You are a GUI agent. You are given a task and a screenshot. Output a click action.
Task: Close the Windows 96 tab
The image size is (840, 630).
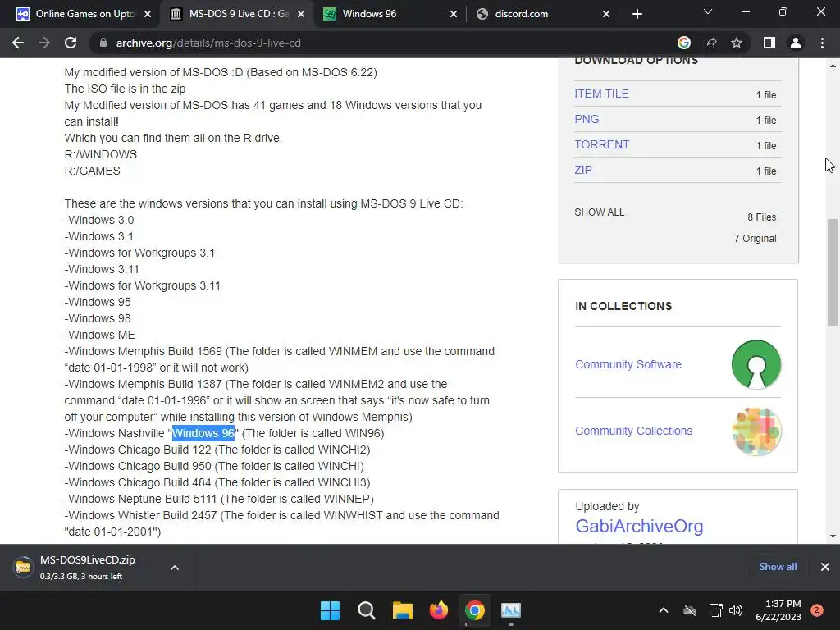coord(453,14)
